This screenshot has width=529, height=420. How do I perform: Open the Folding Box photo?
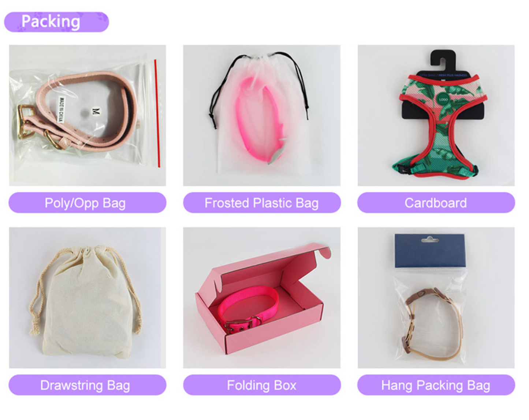tap(262, 298)
